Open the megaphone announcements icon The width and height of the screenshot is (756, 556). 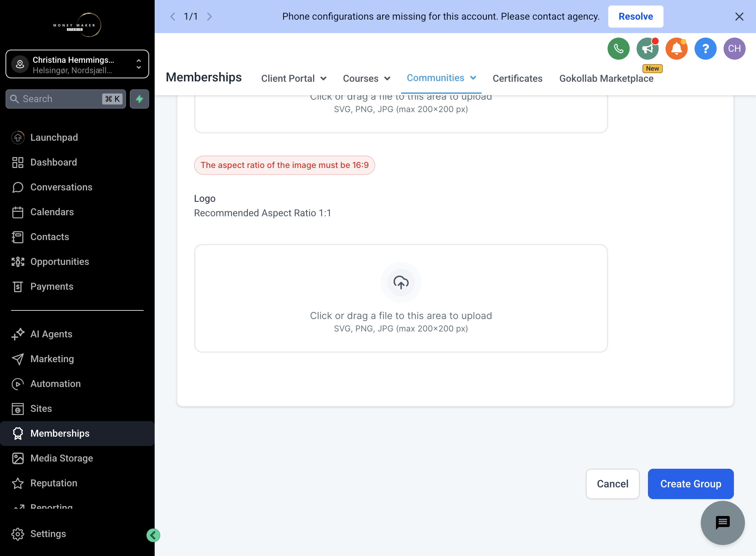coord(648,49)
